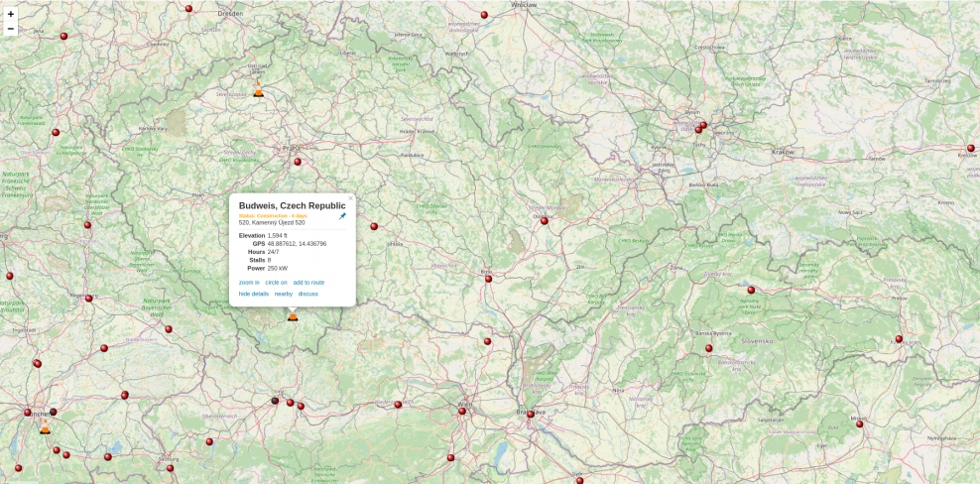This screenshot has height=484, width=980.
Task: Click the red charger marker at Praha
Action: [298, 162]
